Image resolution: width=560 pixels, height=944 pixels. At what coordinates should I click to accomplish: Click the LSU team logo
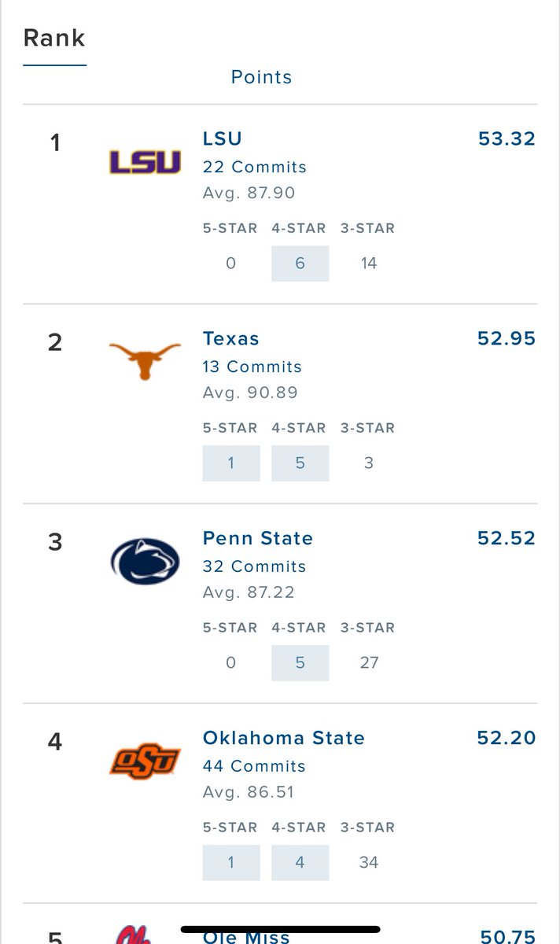coord(145,162)
